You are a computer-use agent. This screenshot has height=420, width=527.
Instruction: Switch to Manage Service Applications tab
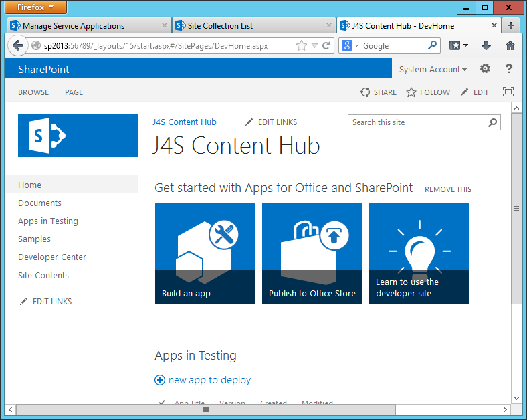click(x=89, y=26)
